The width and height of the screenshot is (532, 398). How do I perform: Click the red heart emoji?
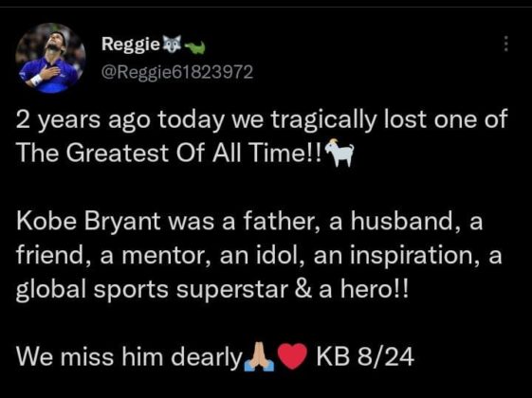pyautogui.click(x=292, y=356)
